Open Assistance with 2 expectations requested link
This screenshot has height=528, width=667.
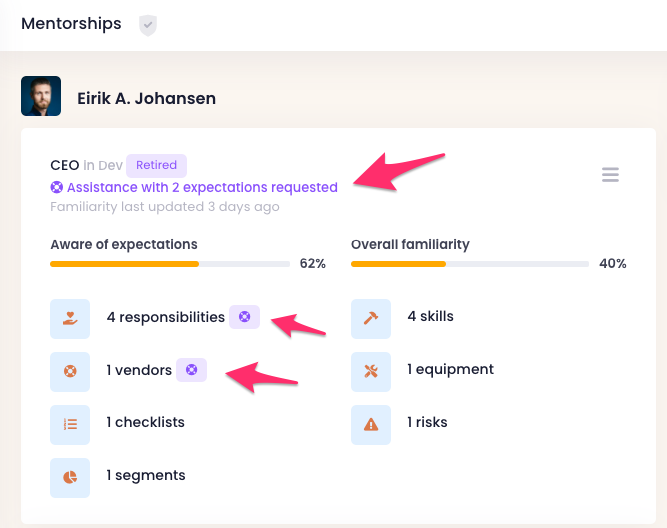point(202,187)
